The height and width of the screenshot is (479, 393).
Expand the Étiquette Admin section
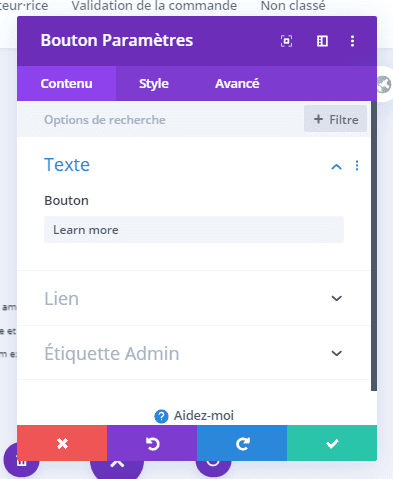coord(194,353)
